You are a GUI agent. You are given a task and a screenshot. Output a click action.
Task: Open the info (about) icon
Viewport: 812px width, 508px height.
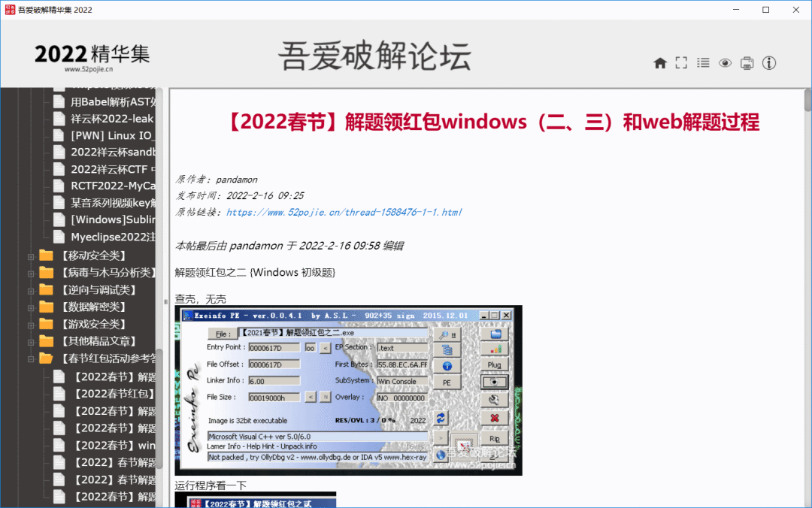click(x=769, y=63)
